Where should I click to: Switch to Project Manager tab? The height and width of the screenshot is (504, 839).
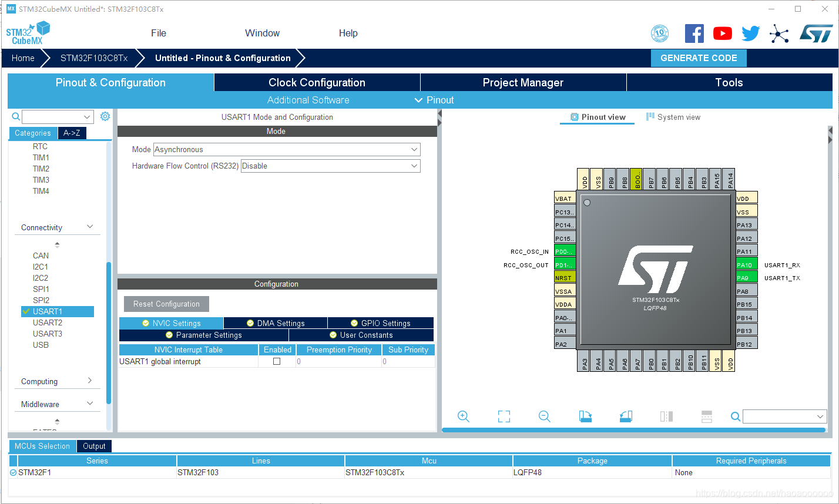point(523,83)
